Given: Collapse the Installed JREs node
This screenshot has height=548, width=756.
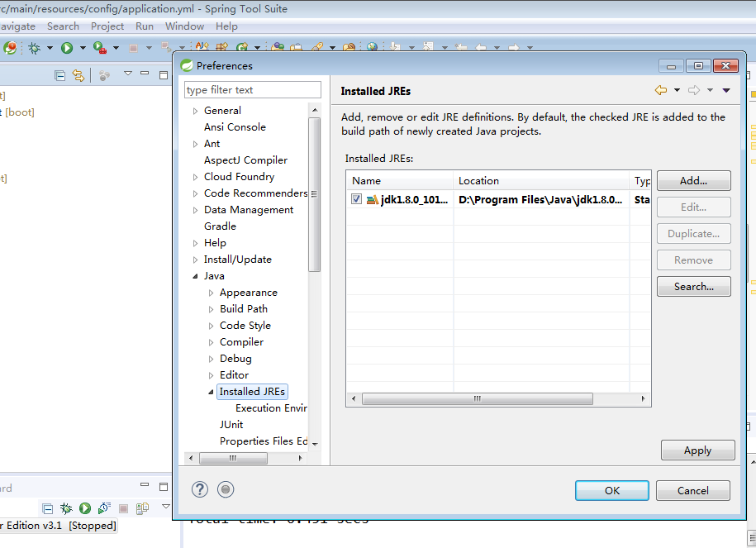Looking at the screenshot, I should (x=212, y=392).
